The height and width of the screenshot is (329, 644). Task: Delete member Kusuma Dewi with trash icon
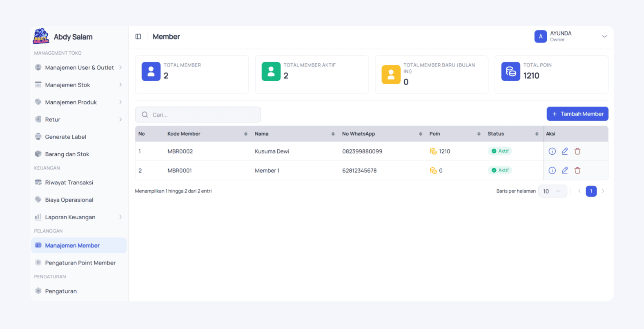577,151
